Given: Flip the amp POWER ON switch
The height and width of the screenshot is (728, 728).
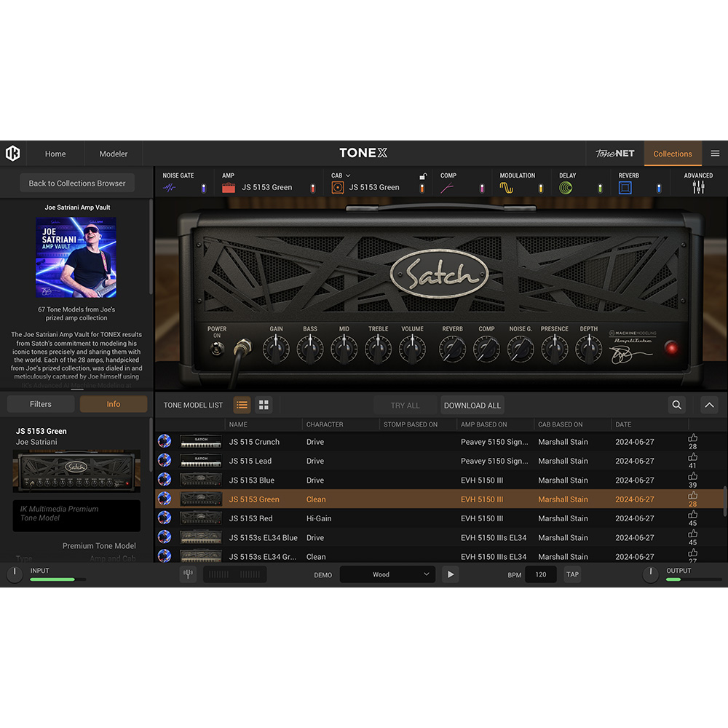Looking at the screenshot, I should 217,349.
